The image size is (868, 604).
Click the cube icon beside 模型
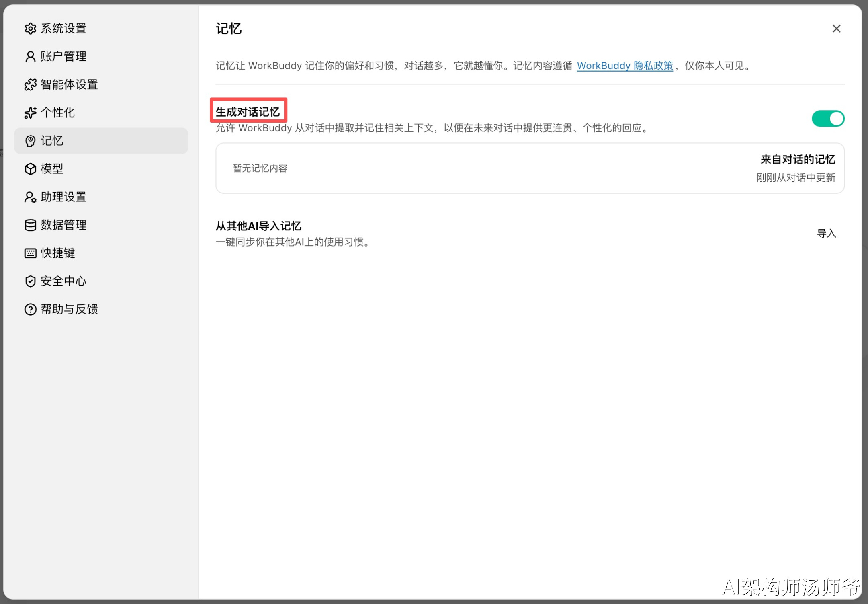coord(30,169)
